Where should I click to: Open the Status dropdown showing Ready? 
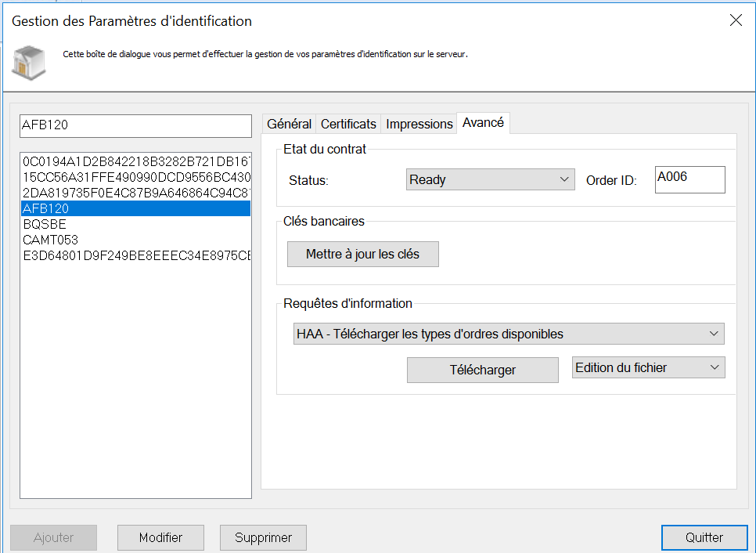tap(491, 179)
